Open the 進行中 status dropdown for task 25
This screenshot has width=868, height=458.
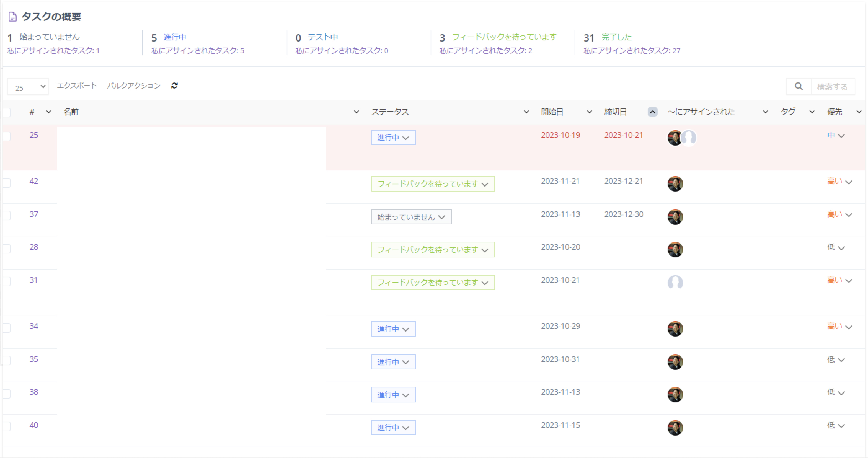pos(393,138)
